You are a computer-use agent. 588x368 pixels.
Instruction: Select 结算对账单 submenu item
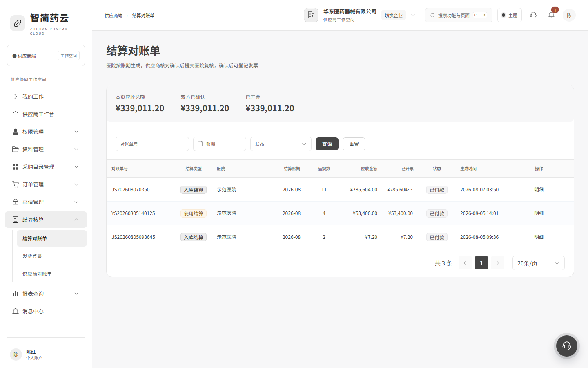click(x=52, y=238)
